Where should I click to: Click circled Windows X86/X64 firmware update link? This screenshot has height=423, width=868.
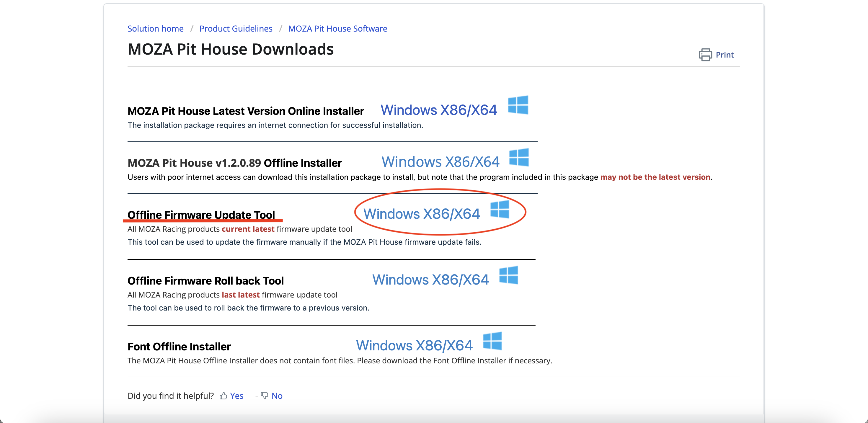pyautogui.click(x=421, y=214)
